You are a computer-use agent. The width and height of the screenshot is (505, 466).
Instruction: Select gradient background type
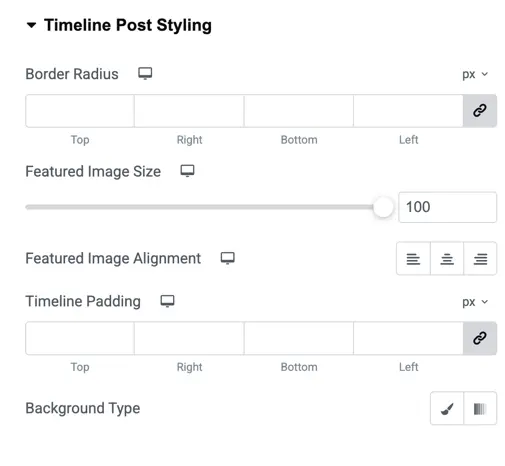(x=480, y=408)
